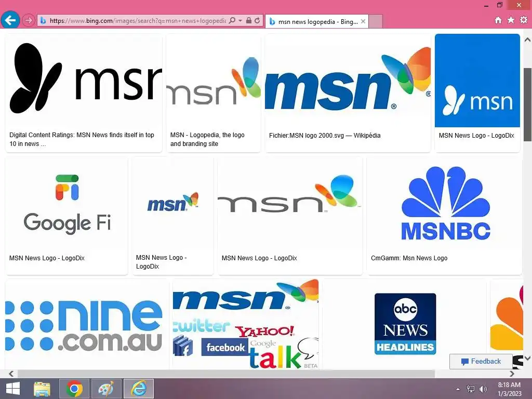Open a new blank tab
Viewport: 532px width, 399px height.
tap(376, 22)
